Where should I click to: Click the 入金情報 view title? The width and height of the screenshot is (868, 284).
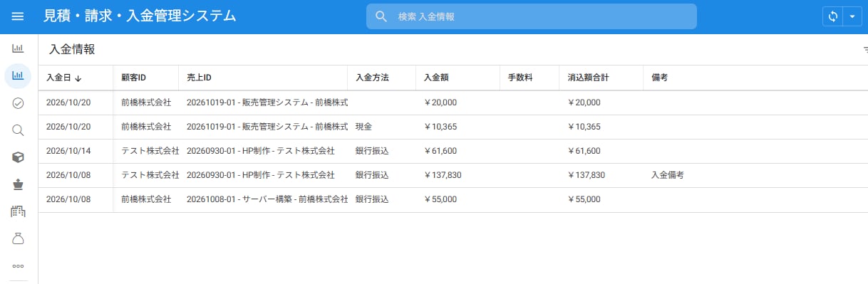72,49
